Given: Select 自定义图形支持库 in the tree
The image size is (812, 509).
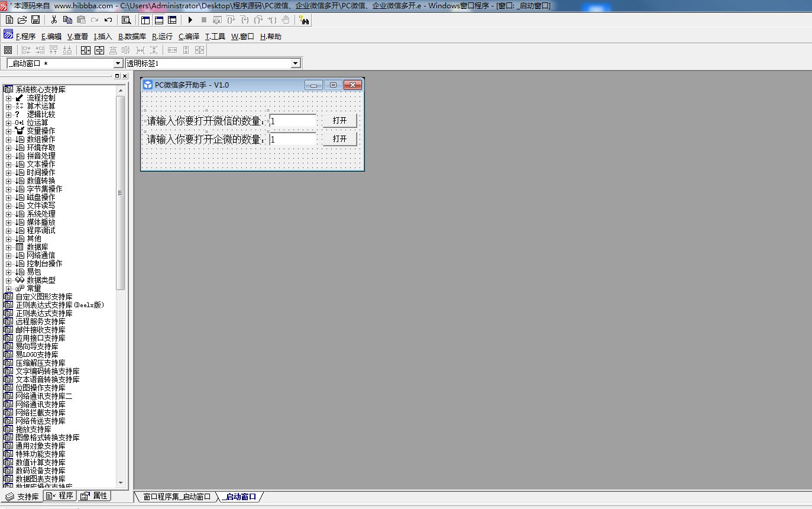Looking at the screenshot, I should click(x=44, y=297).
